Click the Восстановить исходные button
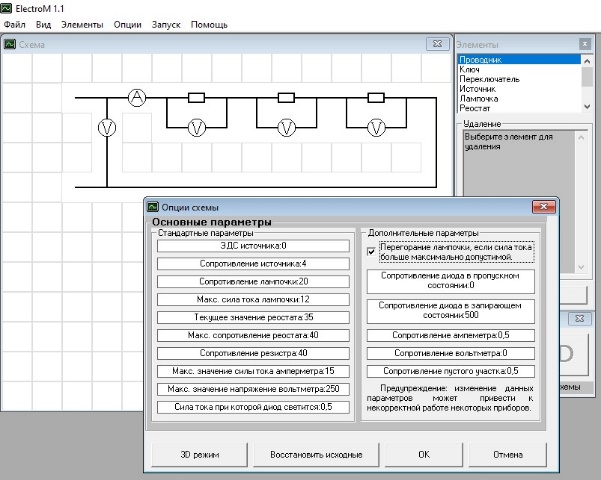This screenshot has height=480, width=601. pos(316,454)
